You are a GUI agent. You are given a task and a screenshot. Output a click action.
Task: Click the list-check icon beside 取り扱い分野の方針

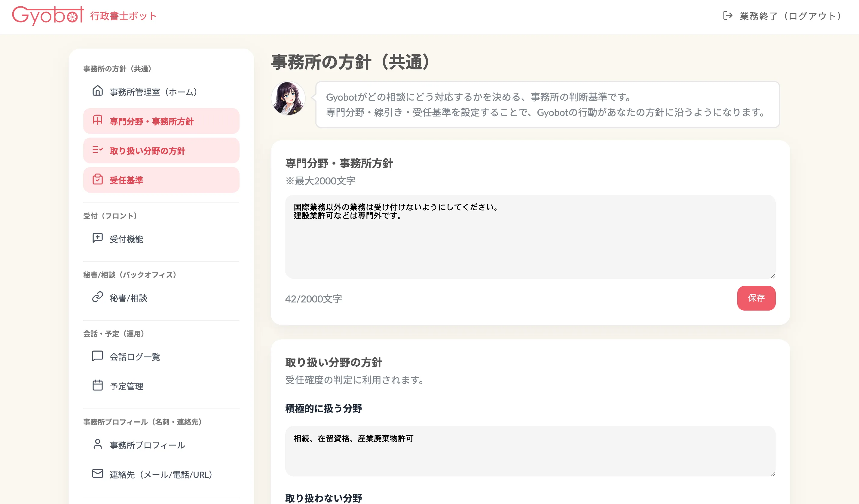[x=97, y=150]
